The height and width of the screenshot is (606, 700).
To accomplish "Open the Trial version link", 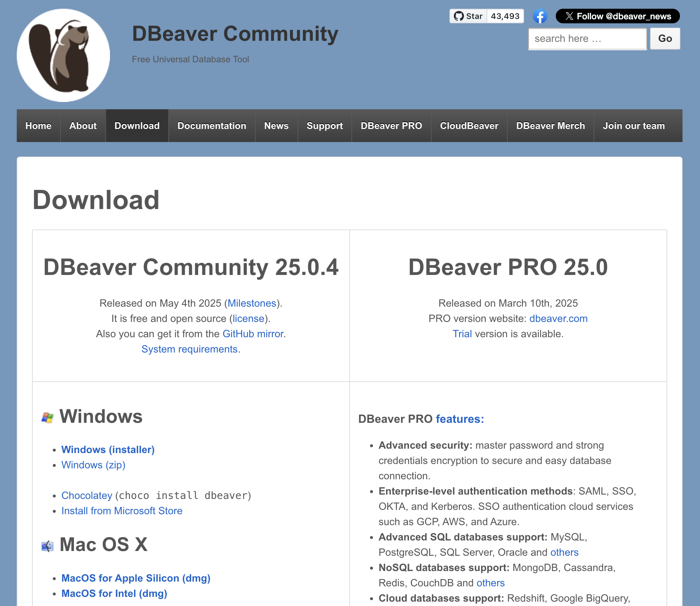I will (x=462, y=334).
